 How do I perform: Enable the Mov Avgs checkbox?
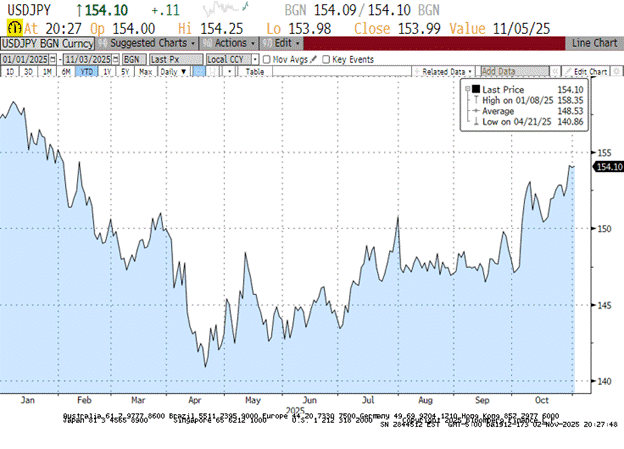(265, 59)
